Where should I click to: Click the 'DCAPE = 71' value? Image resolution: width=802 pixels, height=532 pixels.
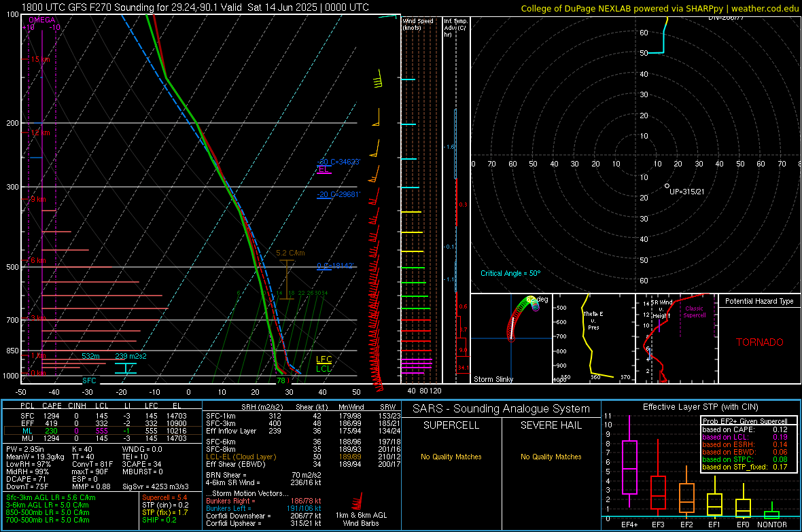click(26, 479)
